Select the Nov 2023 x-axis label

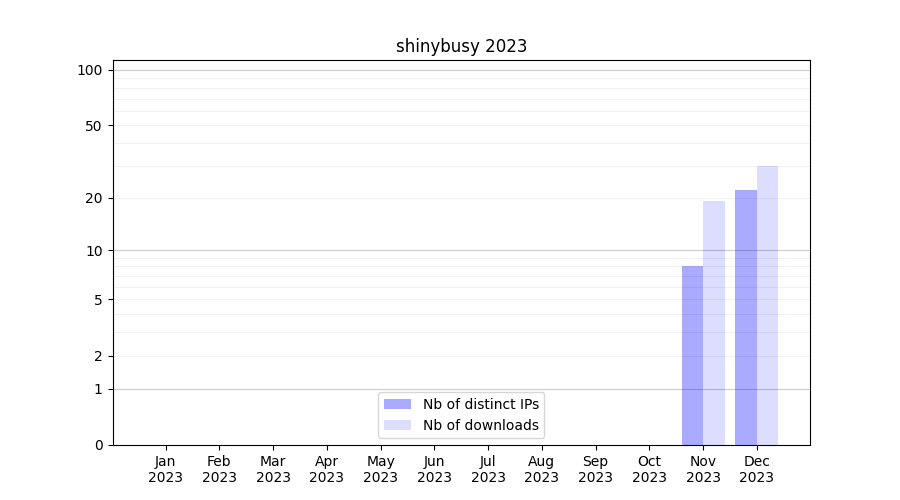pos(703,469)
